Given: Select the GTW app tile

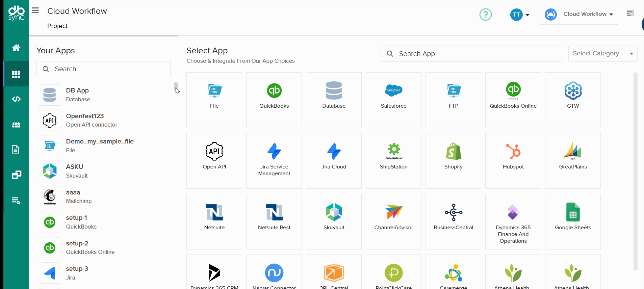Looking at the screenshot, I should coord(573,100).
